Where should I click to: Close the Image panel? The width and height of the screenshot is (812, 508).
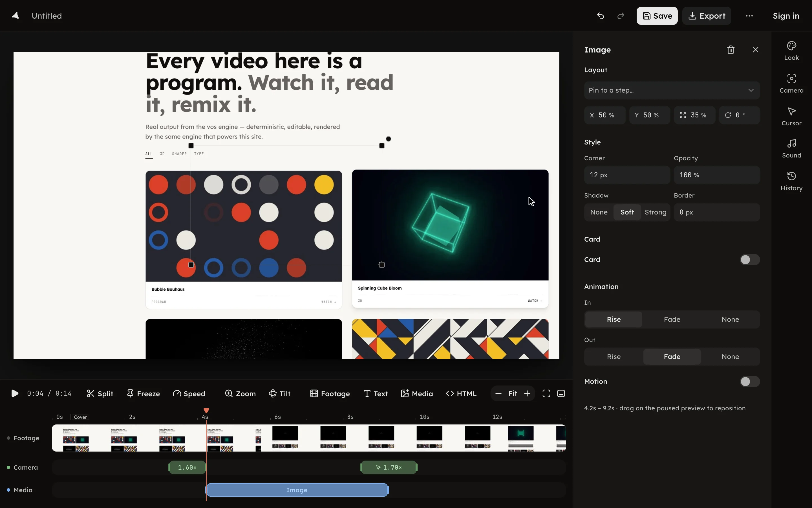pos(755,50)
